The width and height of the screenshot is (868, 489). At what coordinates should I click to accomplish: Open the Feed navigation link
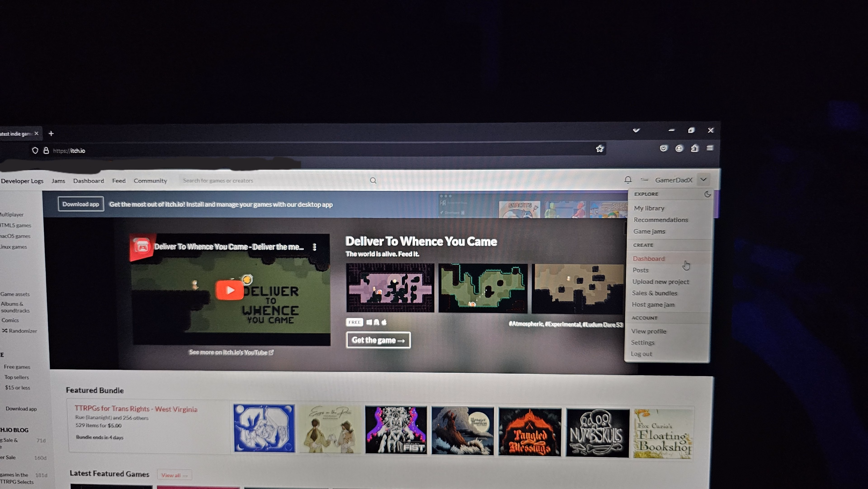click(119, 181)
